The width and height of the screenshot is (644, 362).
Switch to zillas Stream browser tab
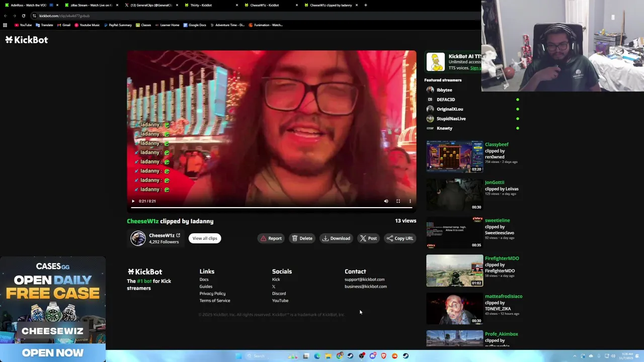click(x=91, y=5)
